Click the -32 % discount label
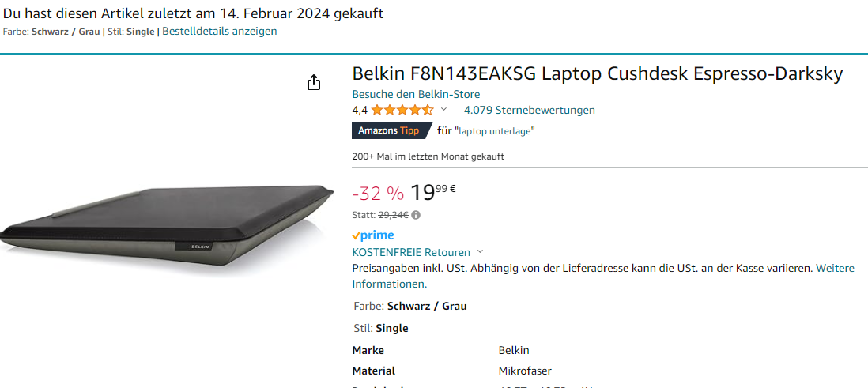The image size is (868, 388). click(378, 194)
